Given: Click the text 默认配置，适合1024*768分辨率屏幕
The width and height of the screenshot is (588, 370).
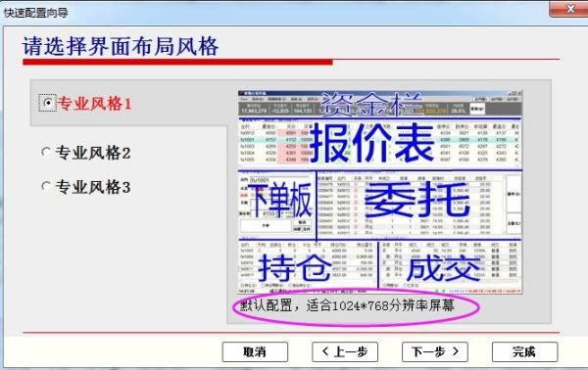Looking at the screenshot, I should [x=347, y=306].
